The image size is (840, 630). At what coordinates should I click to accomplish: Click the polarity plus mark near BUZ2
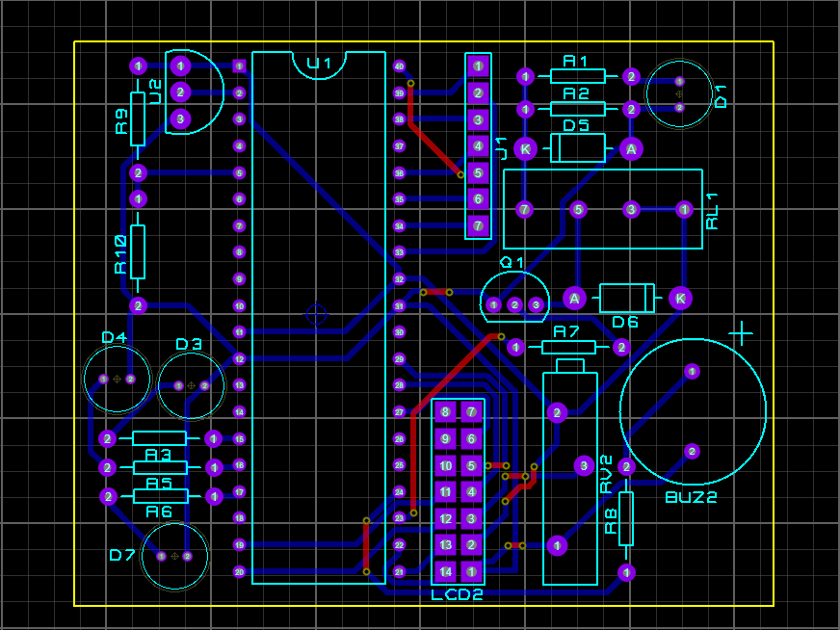[x=742, y=333]
